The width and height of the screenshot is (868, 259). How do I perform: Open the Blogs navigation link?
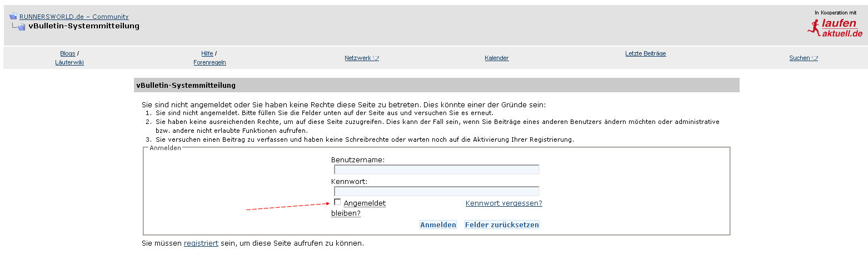point(67,53)
